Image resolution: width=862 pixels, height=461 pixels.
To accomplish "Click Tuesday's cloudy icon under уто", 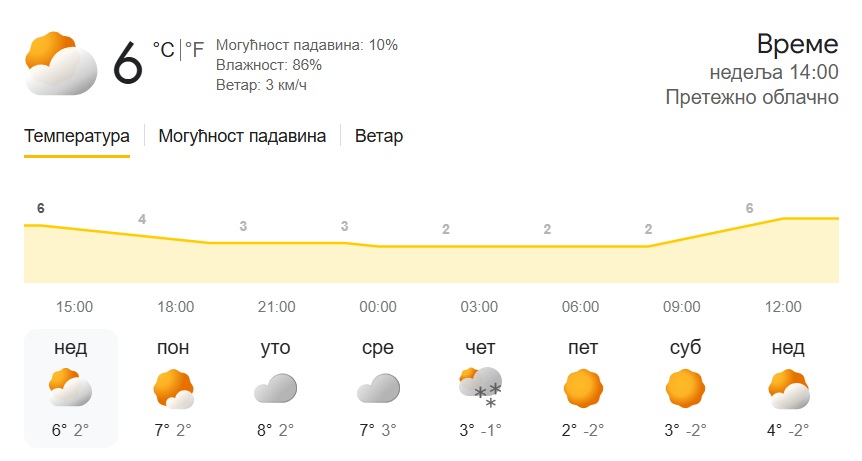I will [275, 388].
